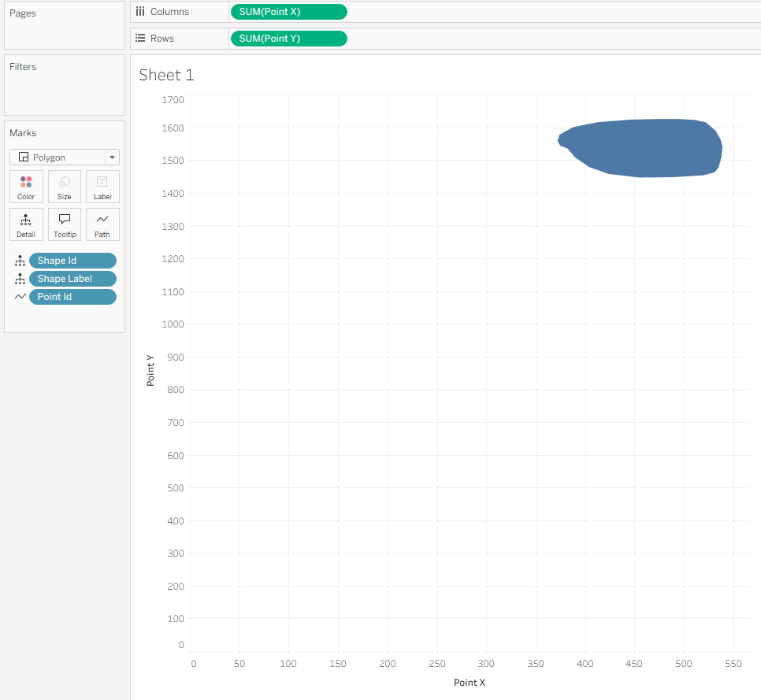Click the 250 tick on Point X axis
This screenshot has height=700, width=761.
point(436,664)
